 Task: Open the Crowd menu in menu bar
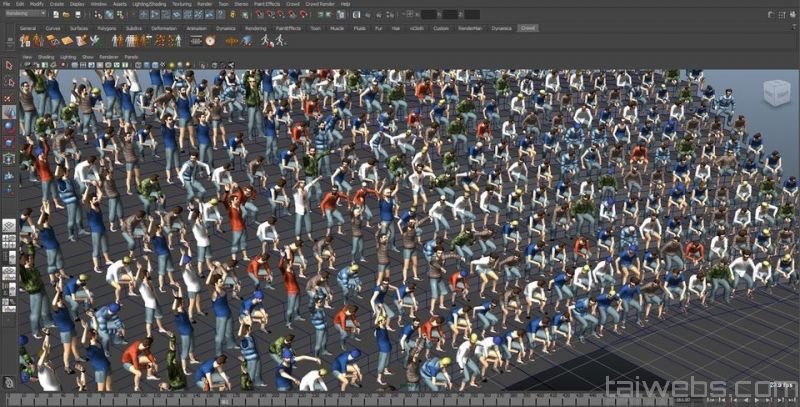(291, 4)
